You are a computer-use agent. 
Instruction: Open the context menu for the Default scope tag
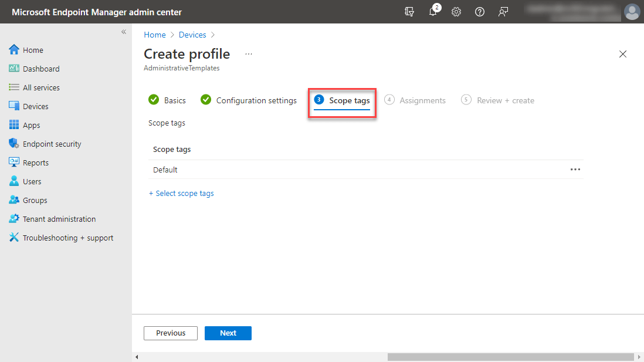575,170
